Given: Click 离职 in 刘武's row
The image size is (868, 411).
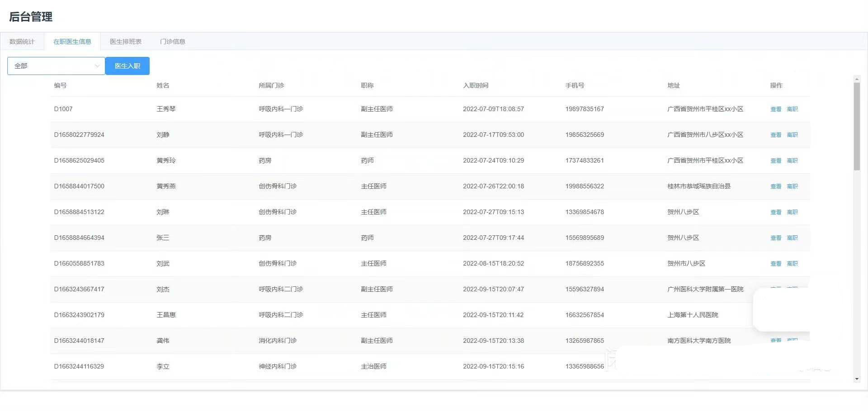Looking at the screenshot, I should tap(792, 264).
